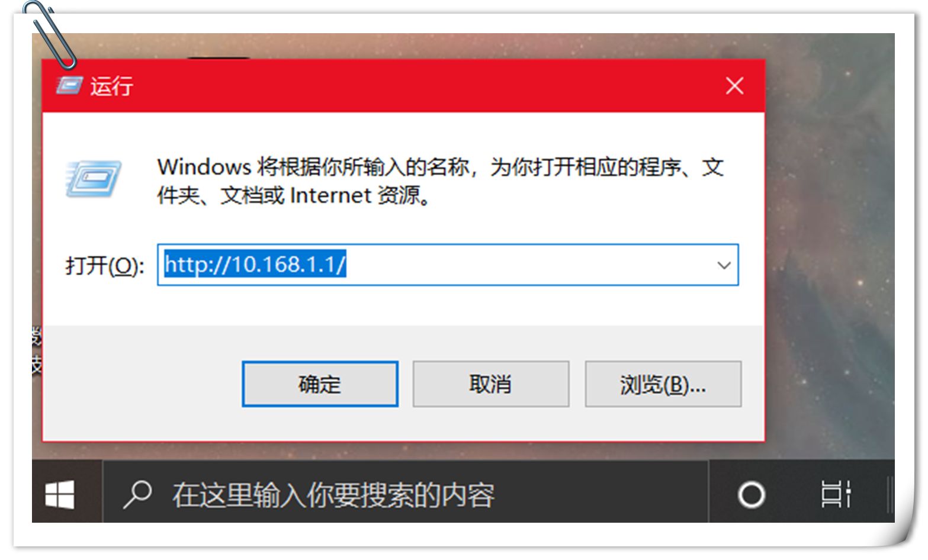Open Task View from the taskbar

tap(836, 494)
